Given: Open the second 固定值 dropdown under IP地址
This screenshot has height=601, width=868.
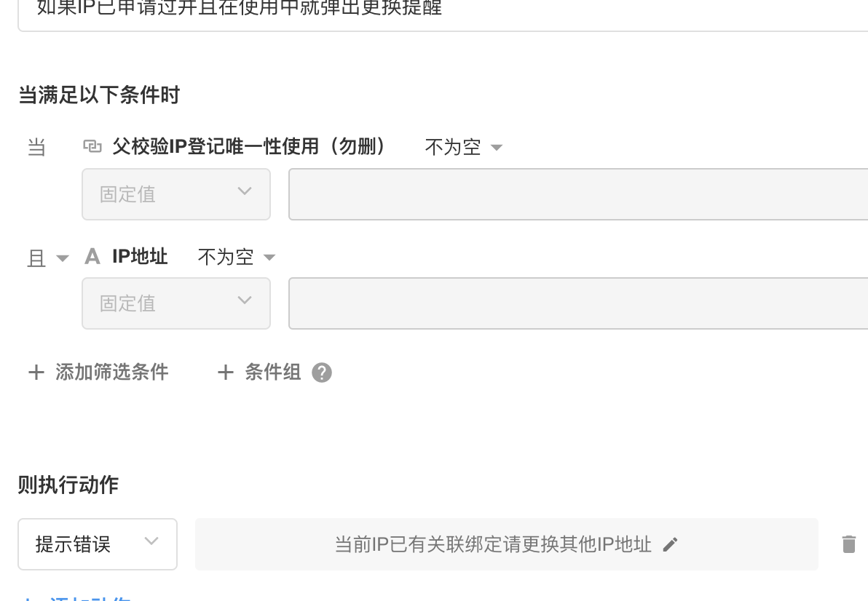Looking at the screenshot, I should [176, 303].
